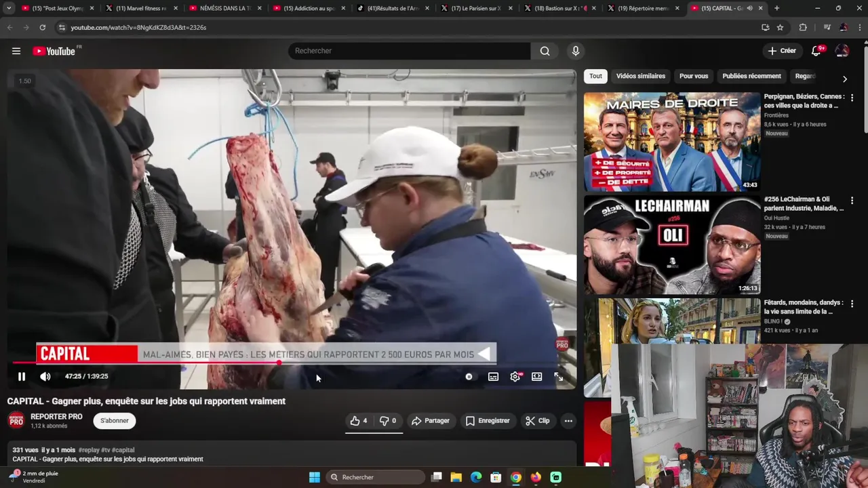Reload the page

tap(42, 27)
